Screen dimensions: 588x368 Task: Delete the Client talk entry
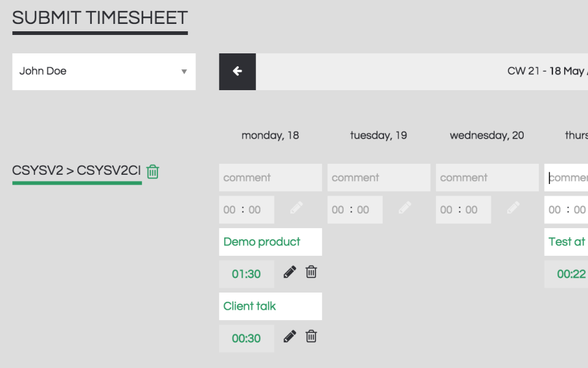(311, 337)
